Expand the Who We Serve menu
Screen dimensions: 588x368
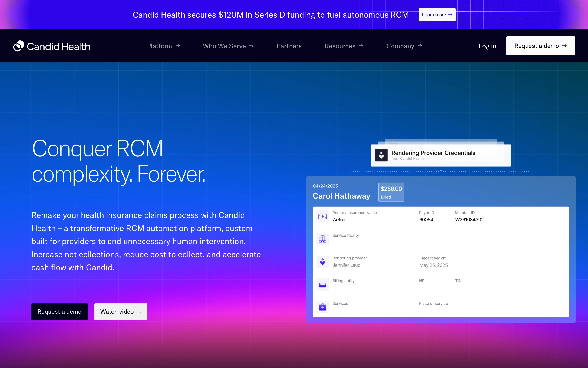228,46
